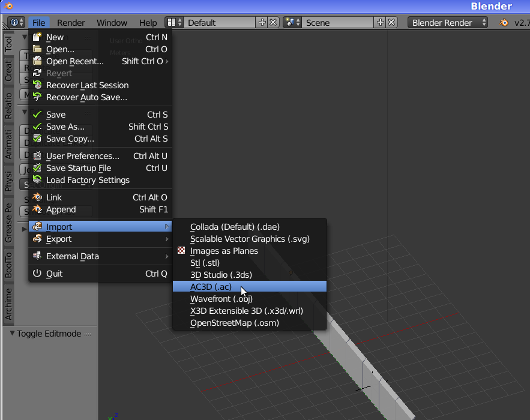This screenshot has width=530, height=420.
Task: Add a new scene with plus button
Action: click(380, 23)
